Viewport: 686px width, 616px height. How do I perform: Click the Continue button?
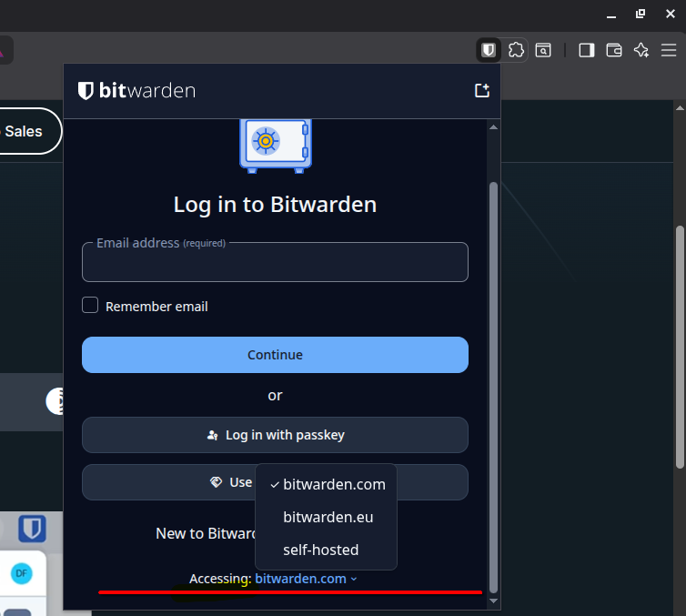click(x=275, y=355)
